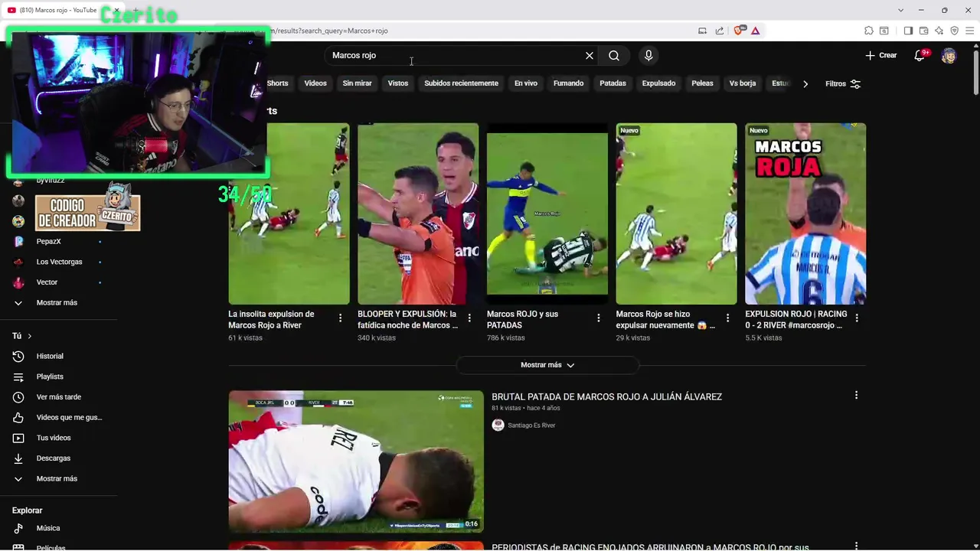The height and width of the screenshot is (551, 980).
Task: Open the Brave Shields lion icon
Action: tap(739, 31)
